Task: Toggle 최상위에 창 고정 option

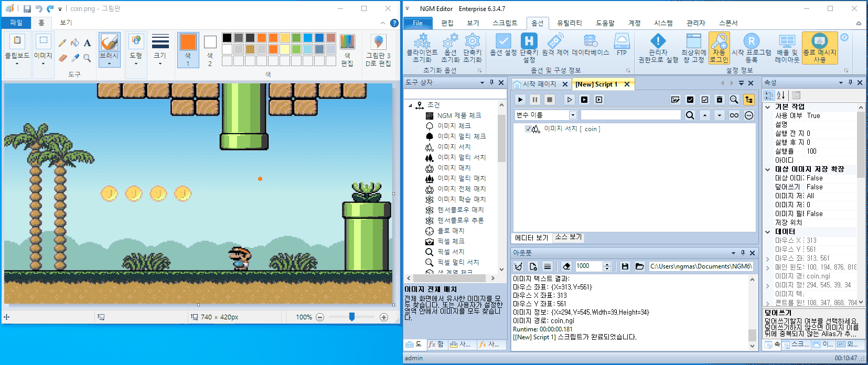Action: [x=694, y=48]
